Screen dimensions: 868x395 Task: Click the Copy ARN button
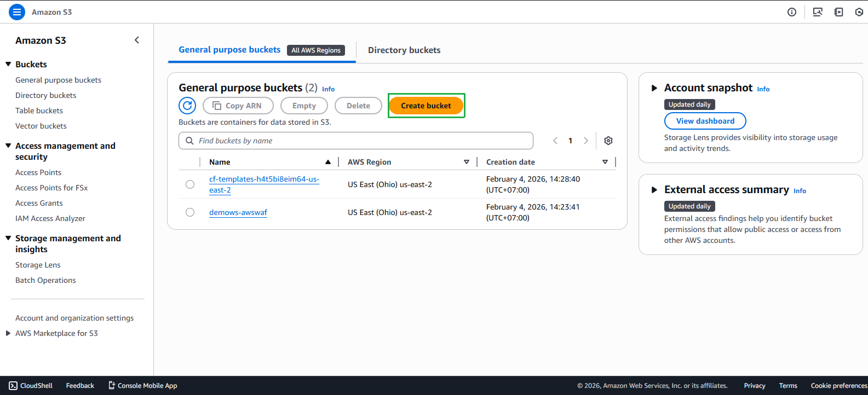tap(238, 106)
